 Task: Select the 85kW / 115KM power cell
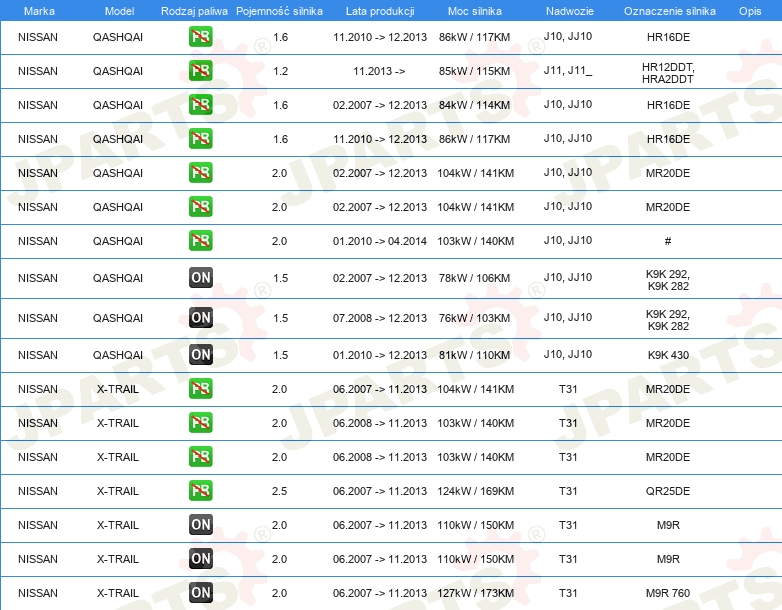point(475,71)
